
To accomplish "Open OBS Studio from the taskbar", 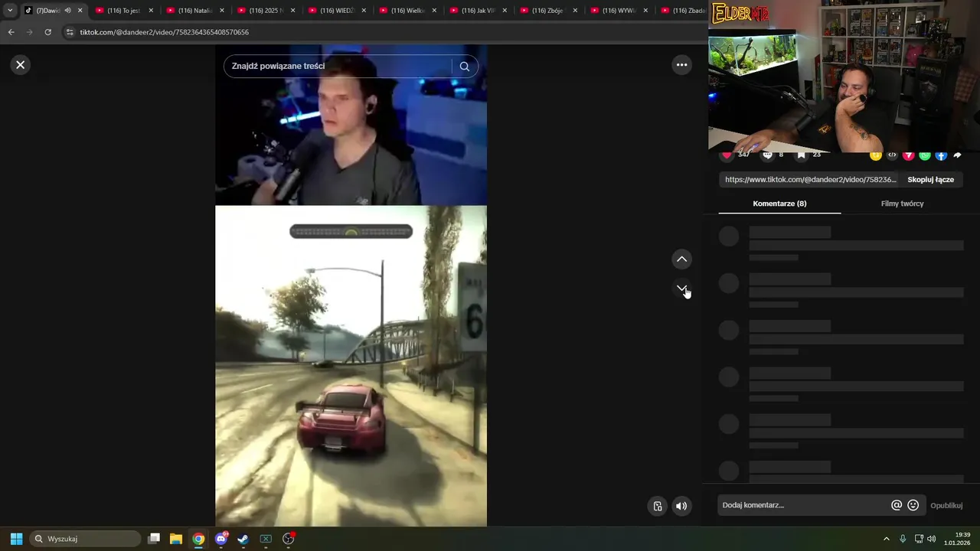I will click(289, 539).
